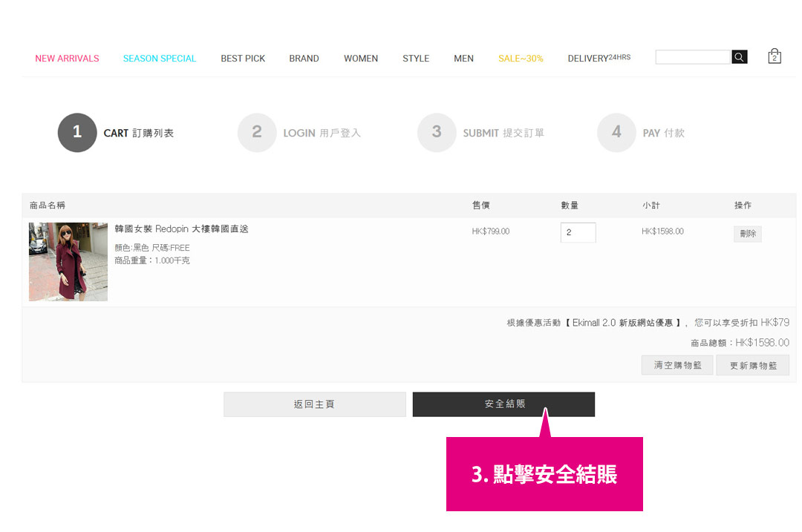The height and width of the screenshot is (532, 802).
Task: Click 清空購物籃 to empty cart
Action: pos(677,365)
